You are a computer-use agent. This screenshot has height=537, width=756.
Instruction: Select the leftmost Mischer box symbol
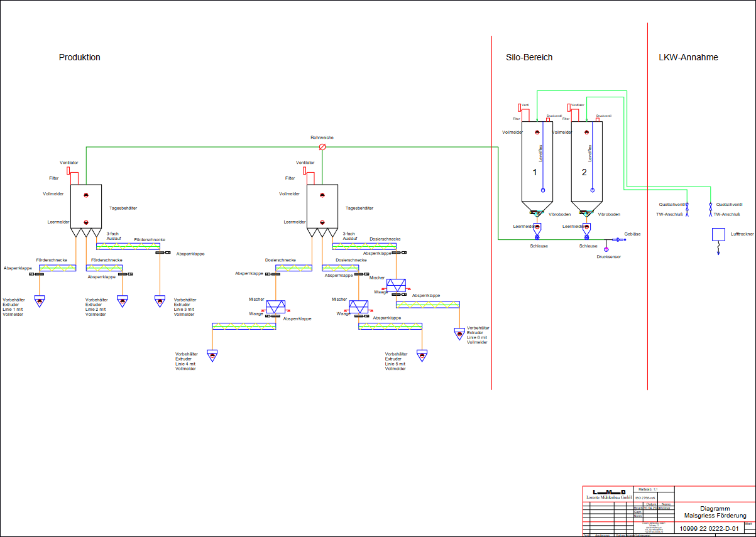coord(276,307)
